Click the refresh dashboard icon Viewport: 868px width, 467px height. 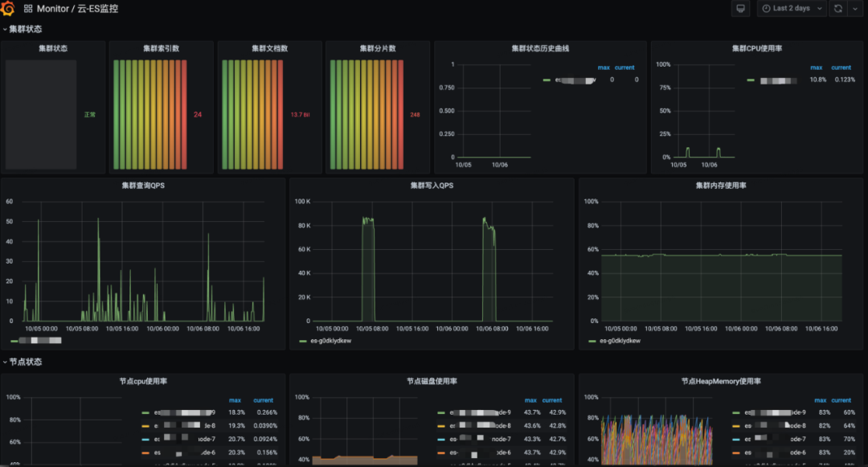point(838,8)
